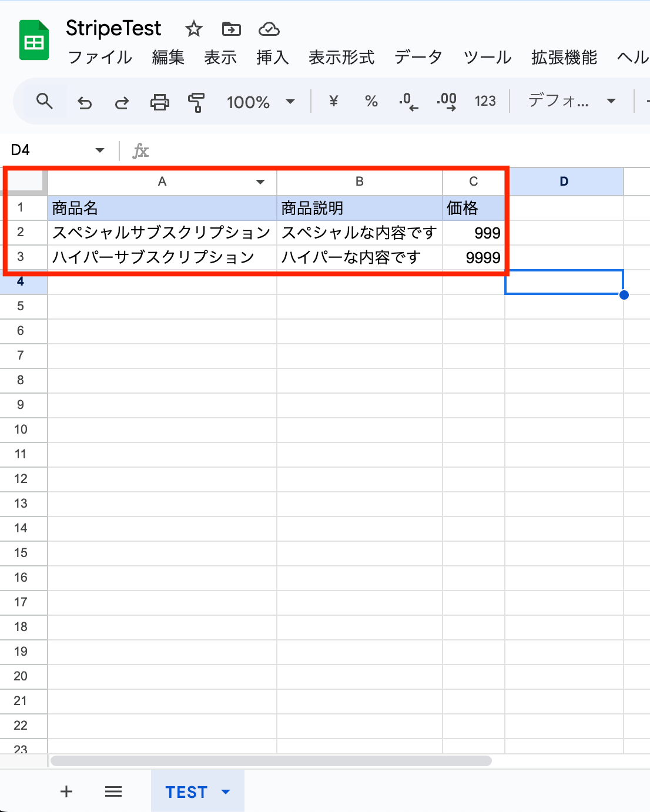Select the cell with value 9999

(473, 257)
